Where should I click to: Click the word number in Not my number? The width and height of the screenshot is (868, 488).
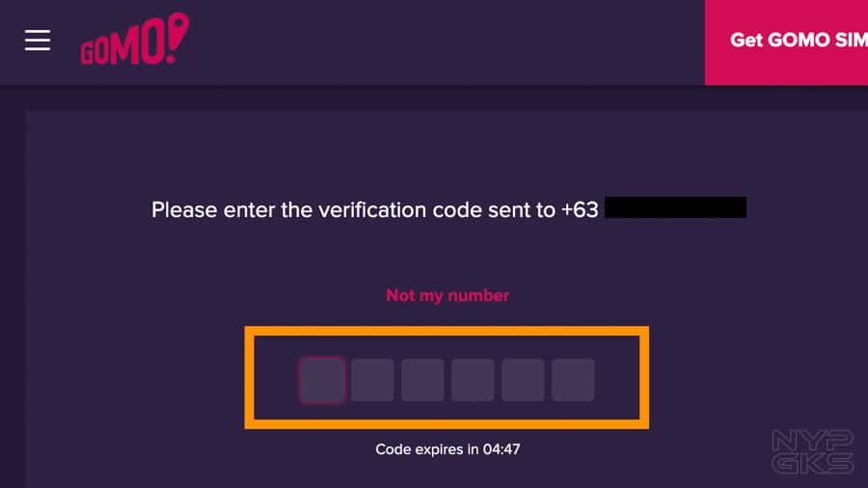tap(478, 295)
